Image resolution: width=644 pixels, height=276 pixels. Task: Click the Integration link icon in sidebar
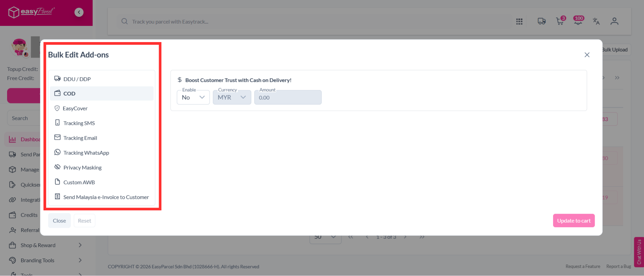(x=12, y=200)
